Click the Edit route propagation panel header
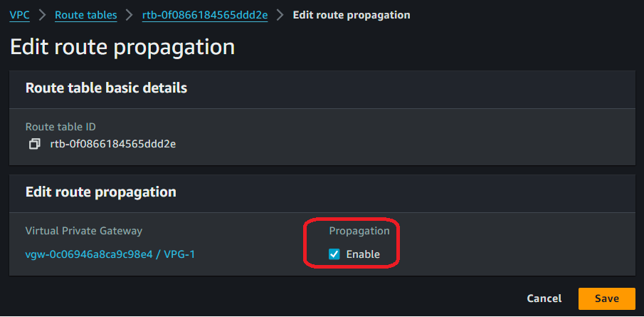644x317 pixels. [100, 192]
